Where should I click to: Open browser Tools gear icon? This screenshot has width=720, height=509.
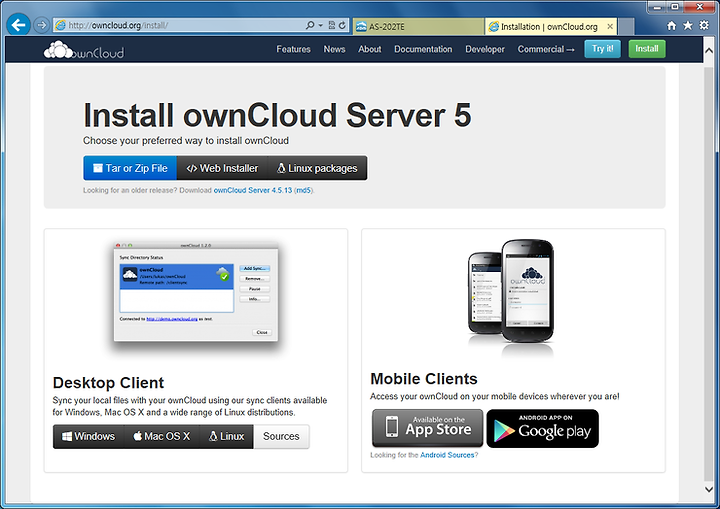(704, 25)
